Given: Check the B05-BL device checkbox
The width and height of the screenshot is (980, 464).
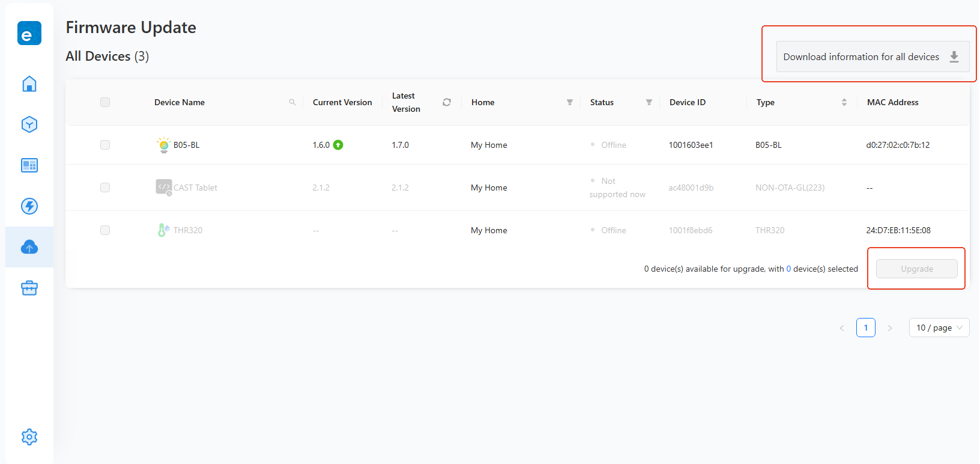Looking at the screenshot, I should click(x=105, y=145).
